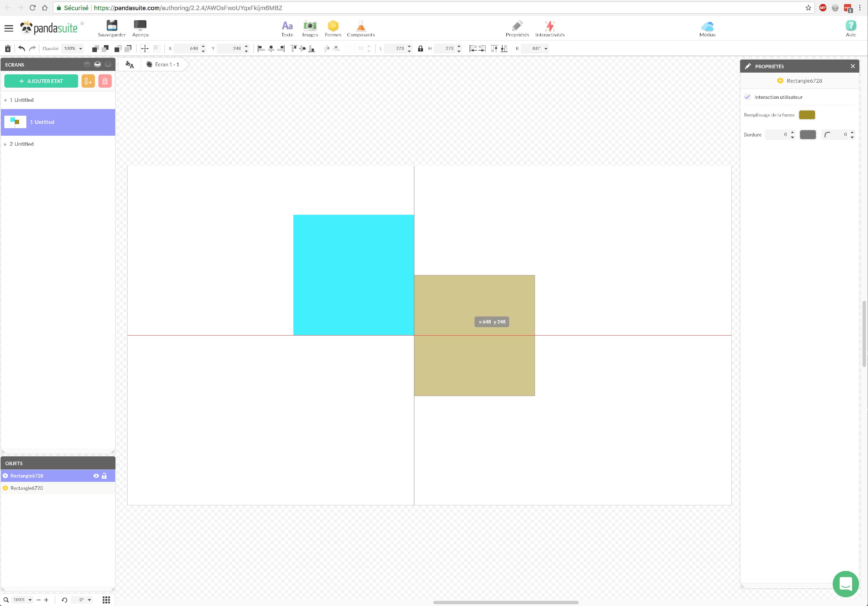This screenshot has height=606, width=868.
Task: Click the aspect ratio lock icon
Action: coord(420,48)
